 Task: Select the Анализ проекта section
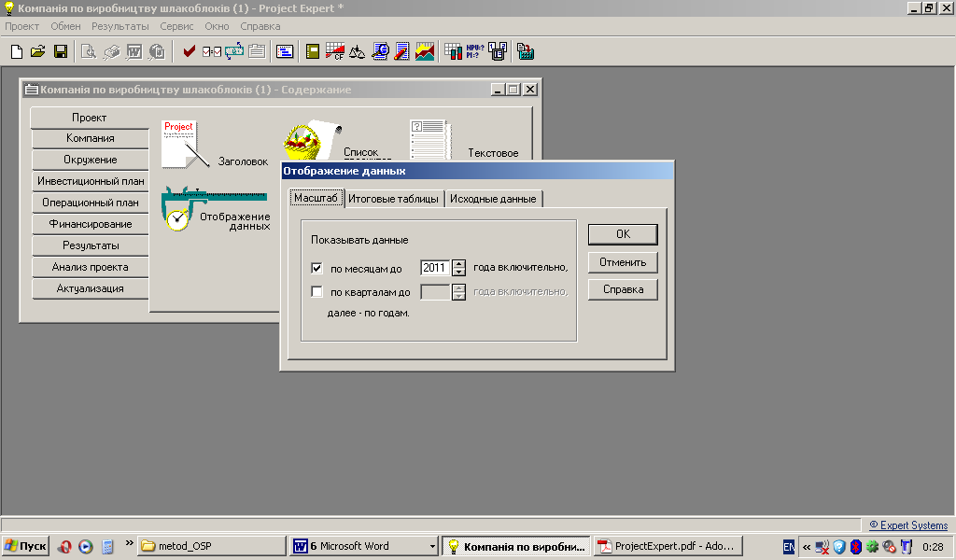(x=91, y=267)
